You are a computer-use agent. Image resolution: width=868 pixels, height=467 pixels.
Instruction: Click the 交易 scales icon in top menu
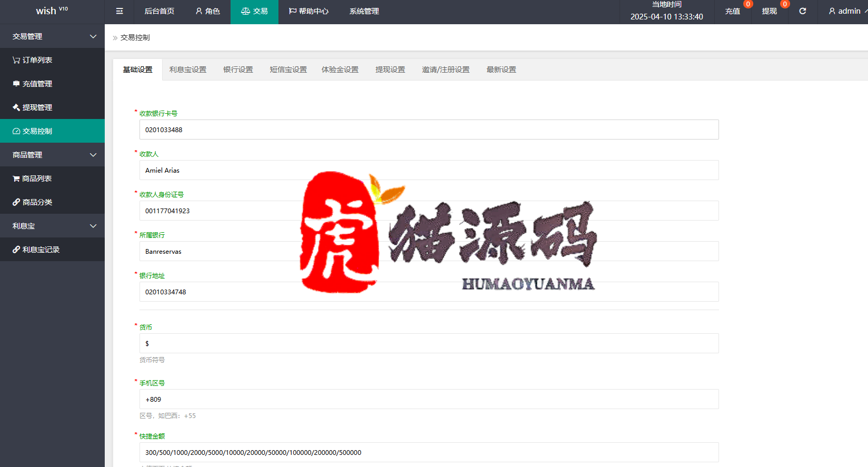pyautogui.click(x=245, y=11)
